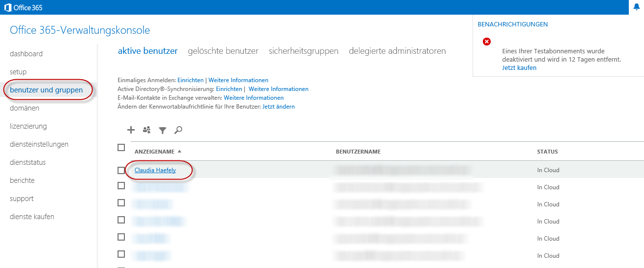Click the BENUTZERNAME column header
Screen dimensions: 644x268
pyautogui.click(x=358, y=152)
